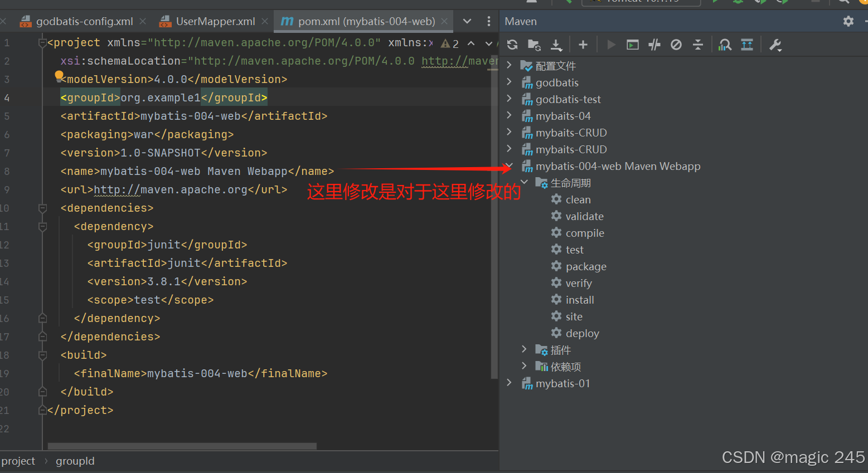
Task: Click the 配置文件 folder icon
Action: 527,66
